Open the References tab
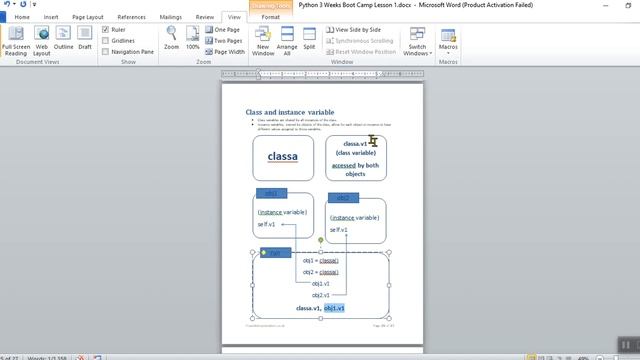640x360 pixels. [x=131, y=17]
